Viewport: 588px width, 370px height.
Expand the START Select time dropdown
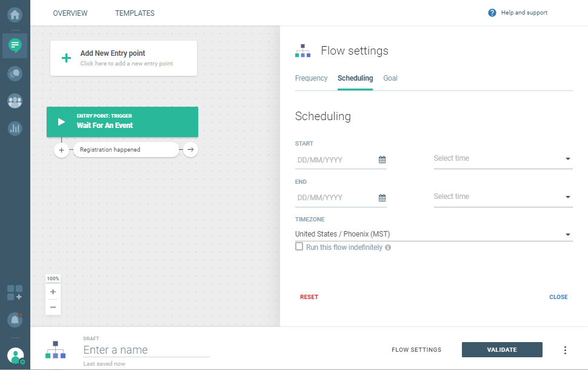pos(503,159)
